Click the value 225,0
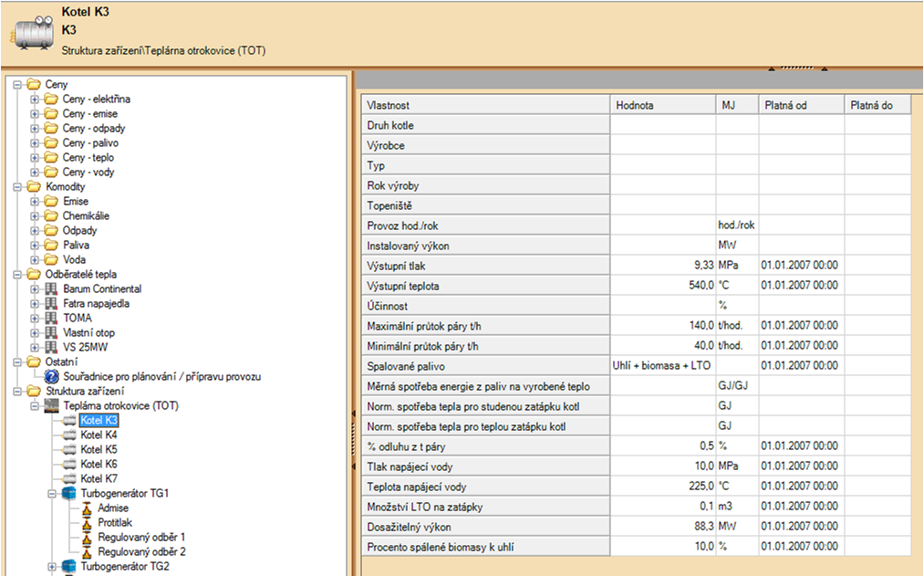The width and height of the screenshot is (924, 576). click(x=701, y=486)
